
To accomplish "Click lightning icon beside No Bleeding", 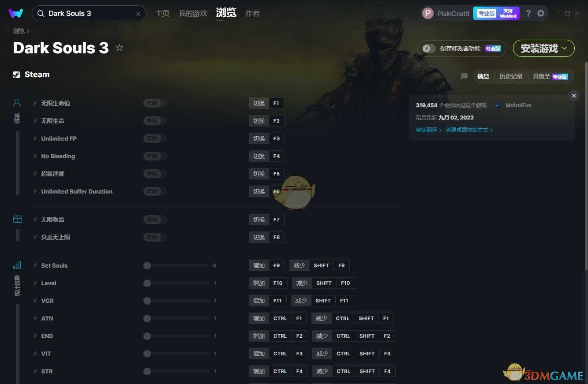I will (x=35, y=156).
